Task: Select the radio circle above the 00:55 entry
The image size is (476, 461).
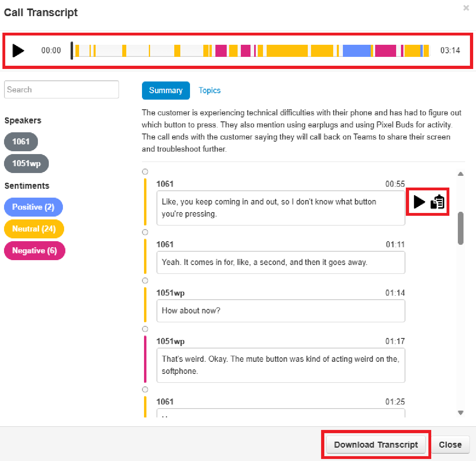Action: (145, 172)
